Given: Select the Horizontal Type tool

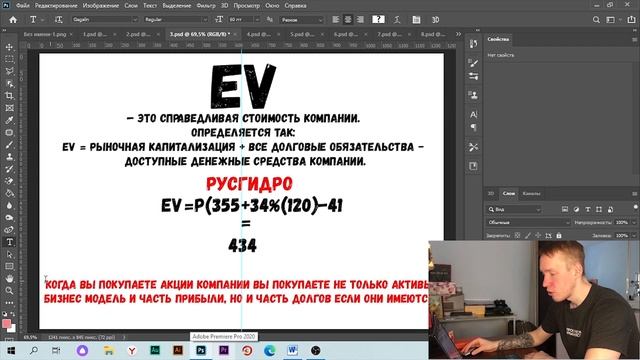Looking at the screenshot, I should tap(9, 242).
